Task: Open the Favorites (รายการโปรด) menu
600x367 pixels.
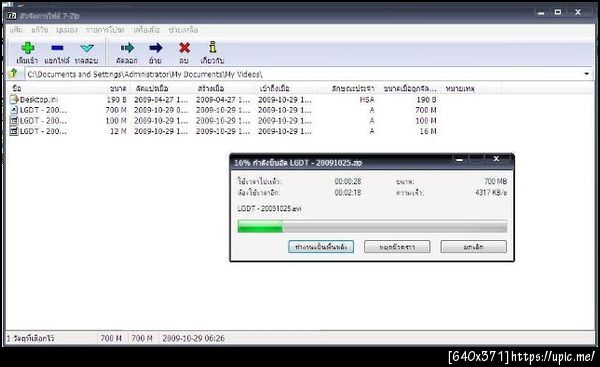Action: 105,30
